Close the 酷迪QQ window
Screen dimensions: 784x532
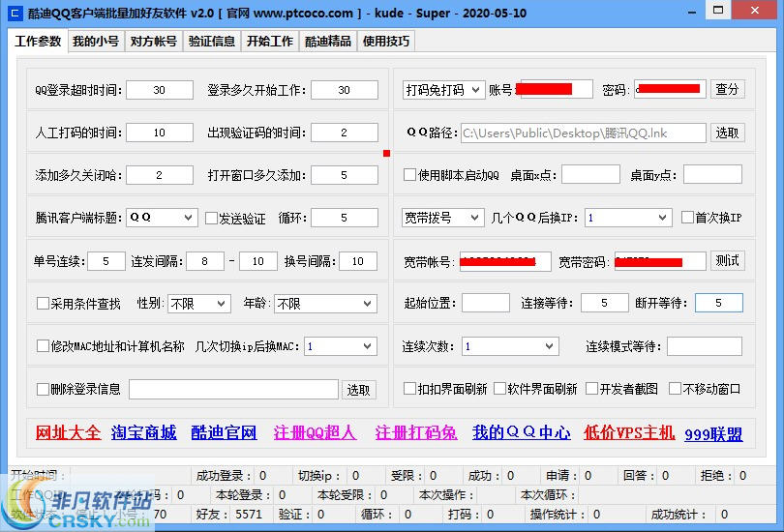pyautogui.click(x=755, y=10)
